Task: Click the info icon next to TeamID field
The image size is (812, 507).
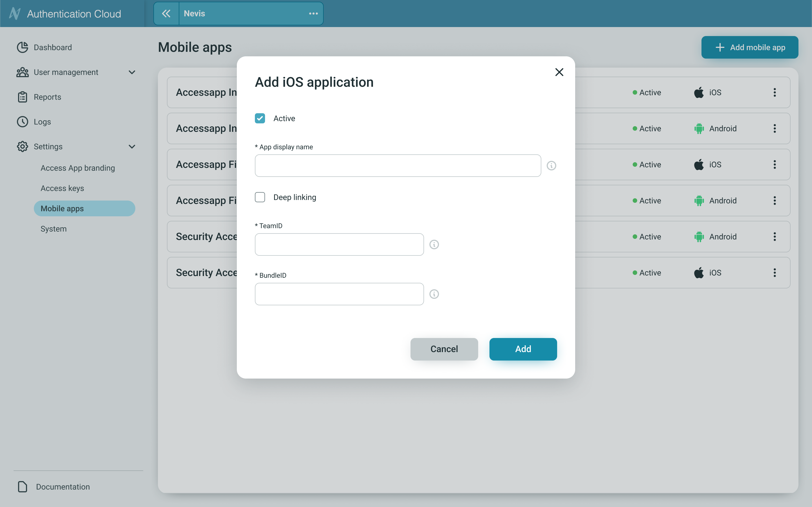Action: [x=434, y=244]
